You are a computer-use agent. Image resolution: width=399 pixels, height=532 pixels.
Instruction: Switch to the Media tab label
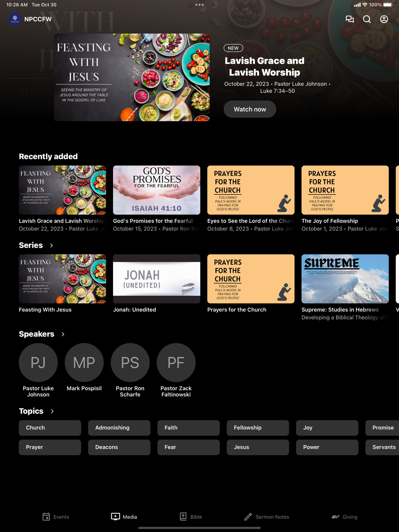tap(130, 517)
